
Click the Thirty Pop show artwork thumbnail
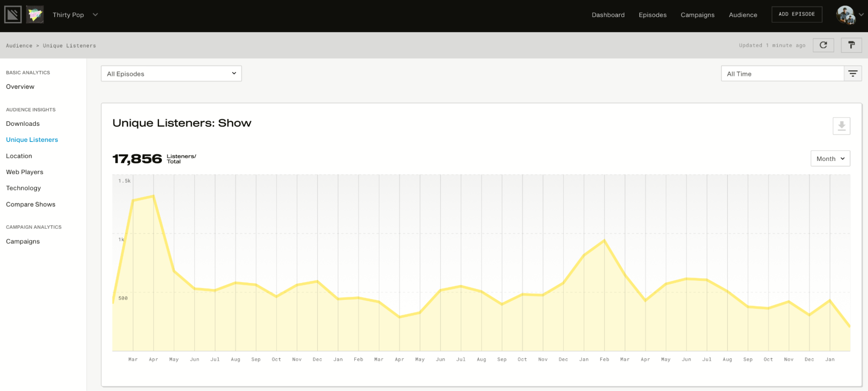click(x=35, y=15)
